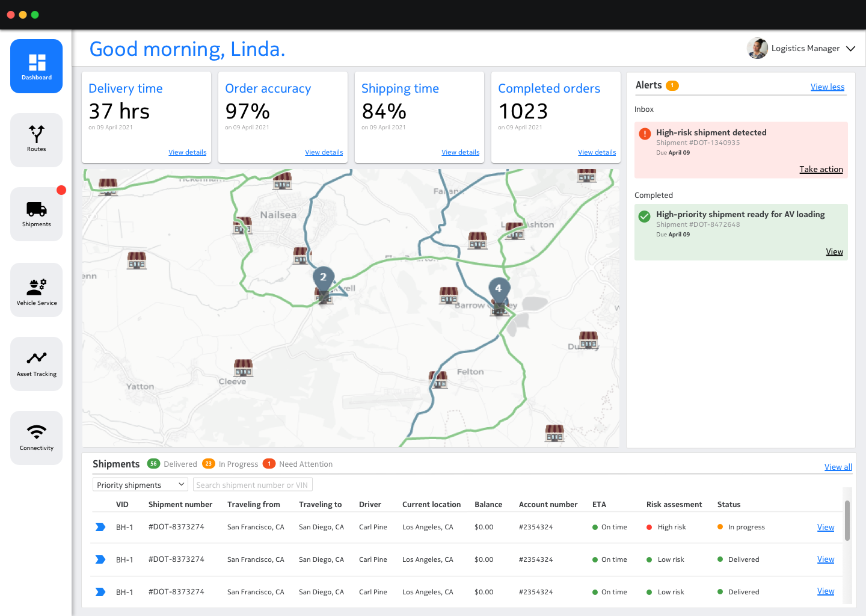Click the warehouse icon near Barrow
The height and width of the screenshot is (616, 866).
pos(449,295)
